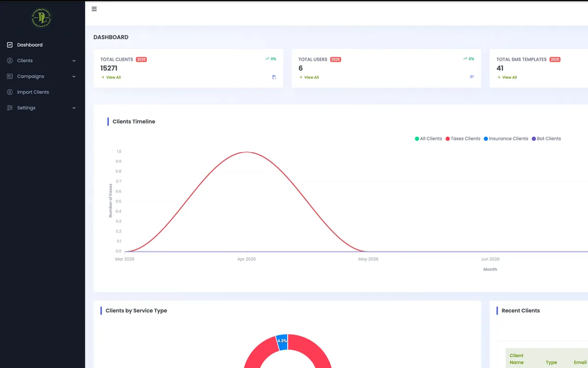The height and width of the screenshot is (368, 588).
Task: Click the Apr 2026 peak on timeline curve
Action: coord(246,152)
